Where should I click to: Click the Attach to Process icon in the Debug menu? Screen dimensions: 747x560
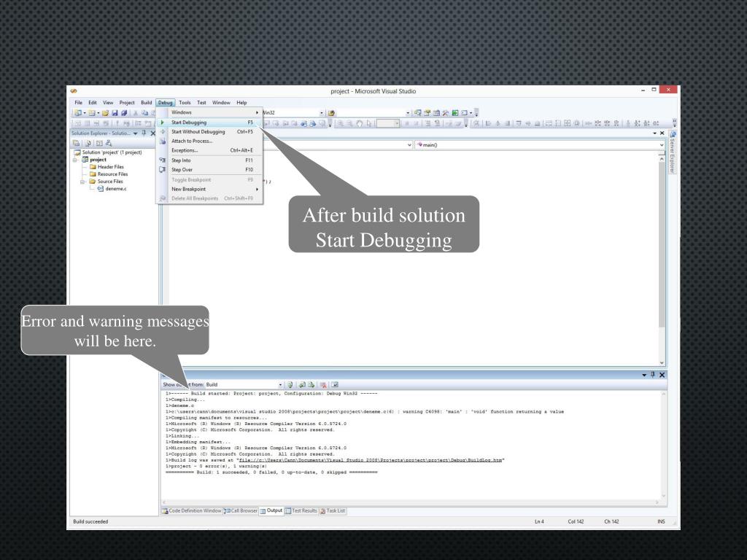pos(163,141)
